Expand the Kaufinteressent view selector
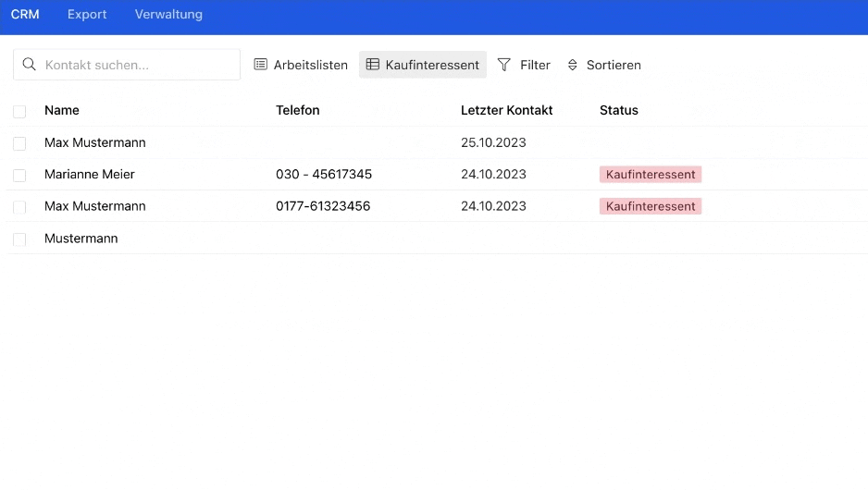Screen dimensions: 868x490 pos(422,65)
